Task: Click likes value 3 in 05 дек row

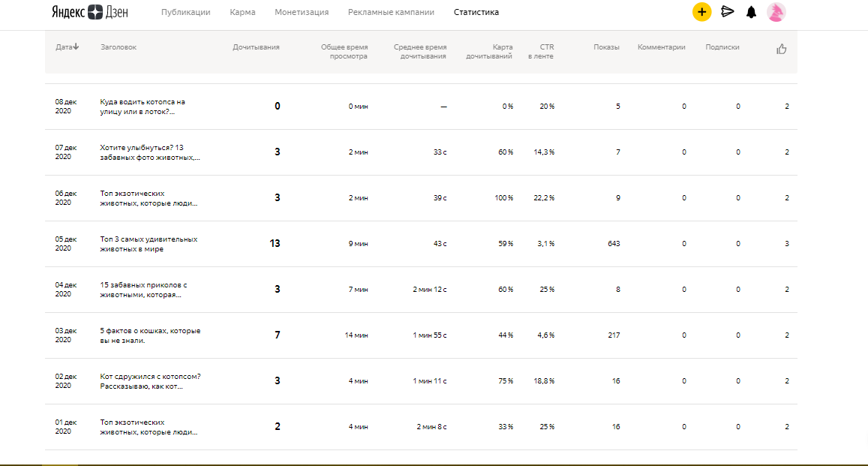Action: [x=787, y=244]
